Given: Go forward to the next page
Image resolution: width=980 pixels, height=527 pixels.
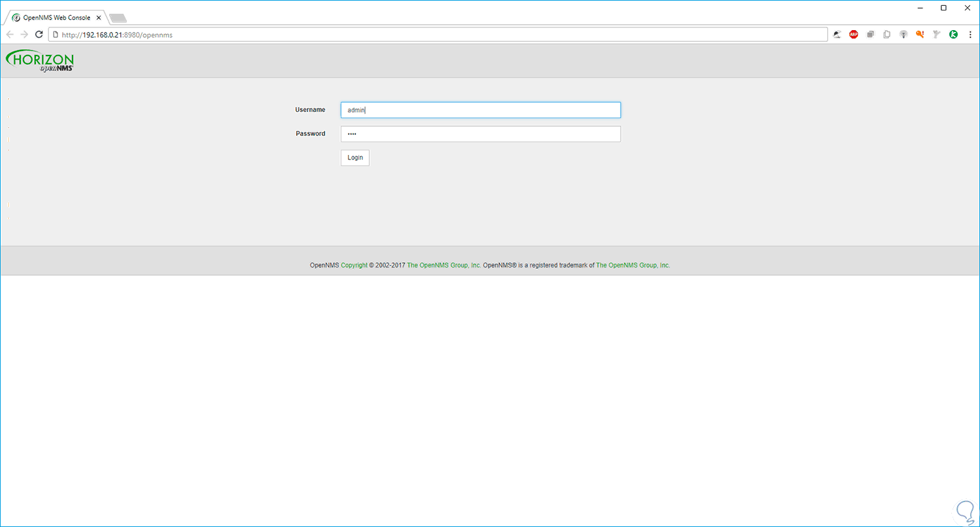Looking at the screenshot, I should pyautogui.click(x=24, y=35).
